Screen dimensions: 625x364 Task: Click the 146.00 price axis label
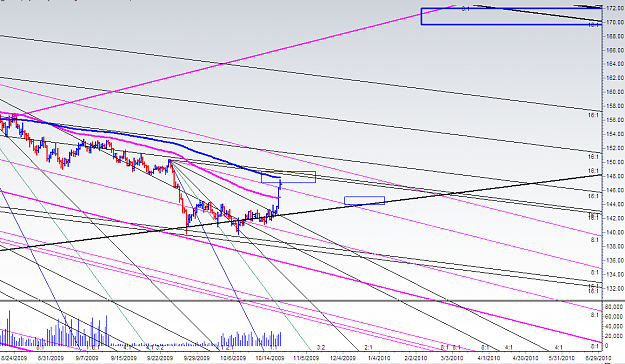point(615,190)
